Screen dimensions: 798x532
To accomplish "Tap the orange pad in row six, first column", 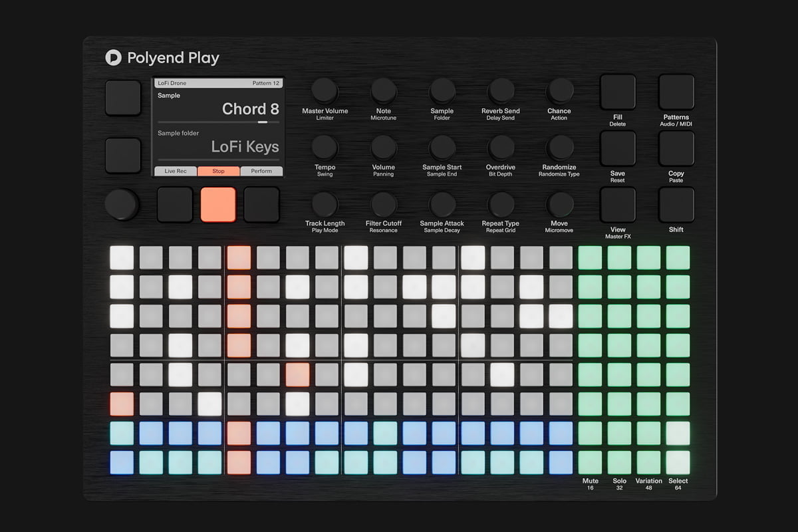I will click(x=122, y=404).
